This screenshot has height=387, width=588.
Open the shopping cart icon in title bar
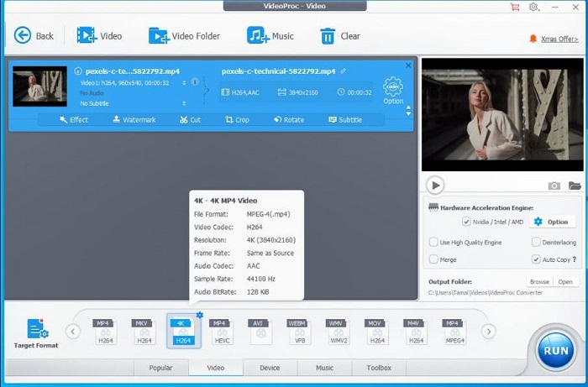515,7
